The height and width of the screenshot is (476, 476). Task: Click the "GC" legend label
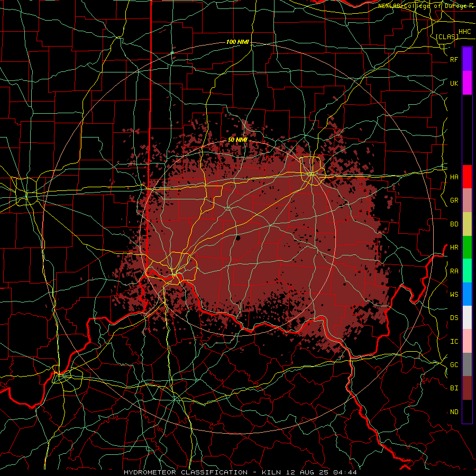pyautogui.click(x=454, y=364)
